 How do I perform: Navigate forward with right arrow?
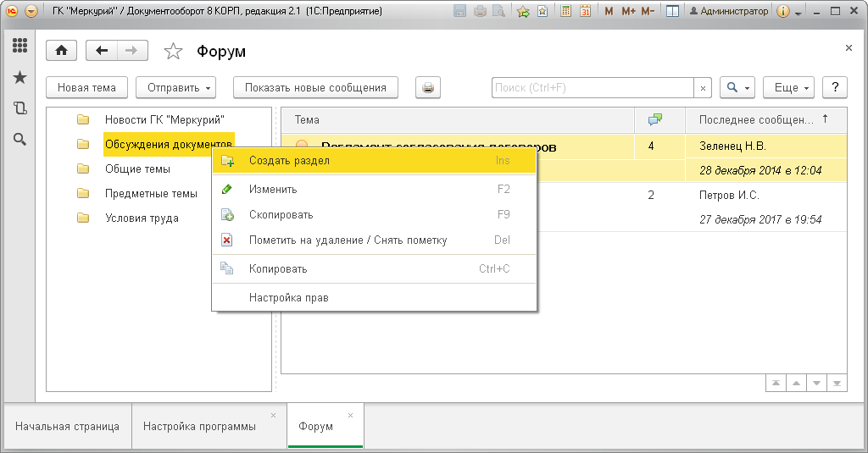click(131, 51)
